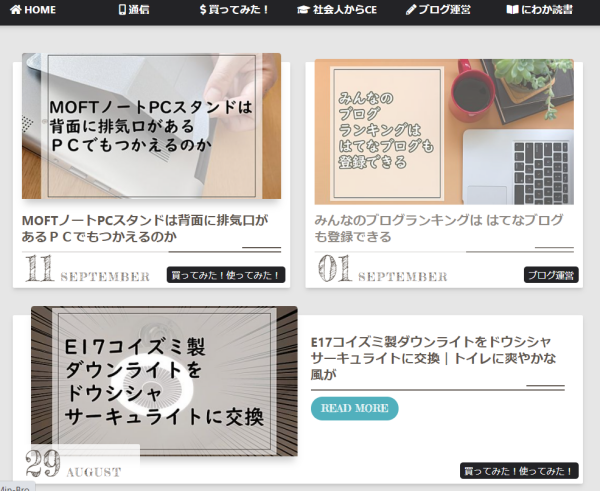Image resolution: width=600 pixels, height=491 pixels.
Task: Open the E17コイズミ製 downlight article thumbnail
Action: 164,381
